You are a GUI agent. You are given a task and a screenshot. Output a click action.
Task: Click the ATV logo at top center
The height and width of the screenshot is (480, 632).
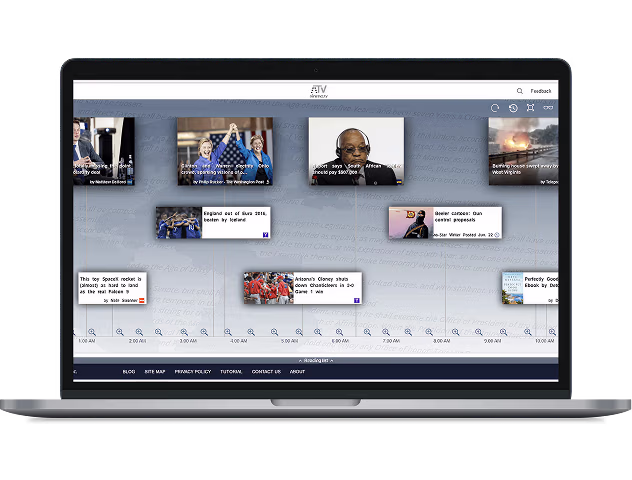click(317, 91)
